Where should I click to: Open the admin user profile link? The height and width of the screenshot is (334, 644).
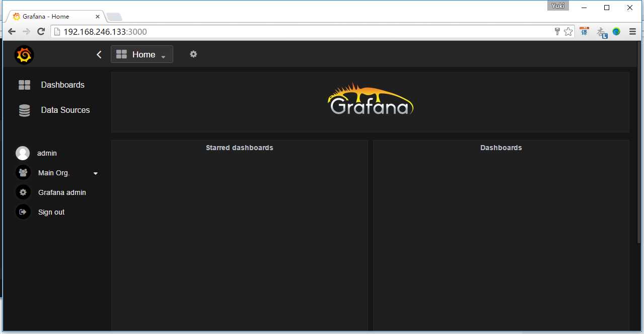(x=47, y=153)
